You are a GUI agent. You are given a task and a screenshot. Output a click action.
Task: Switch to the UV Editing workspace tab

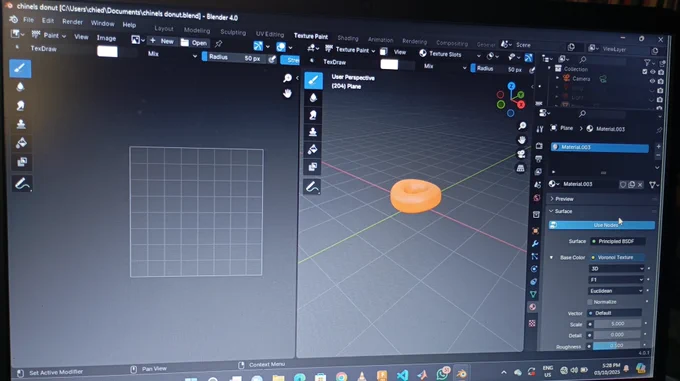270,34
